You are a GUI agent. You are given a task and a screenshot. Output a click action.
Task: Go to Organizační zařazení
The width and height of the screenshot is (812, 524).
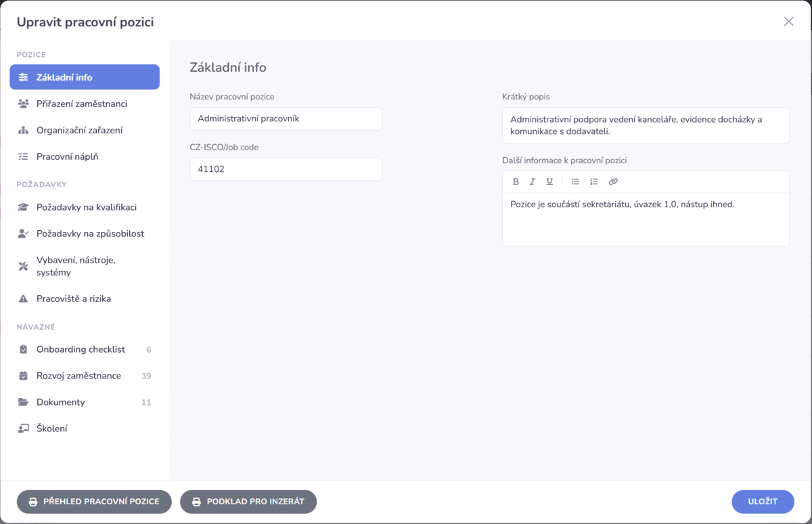pyautogui.click(x=85, y=130)
